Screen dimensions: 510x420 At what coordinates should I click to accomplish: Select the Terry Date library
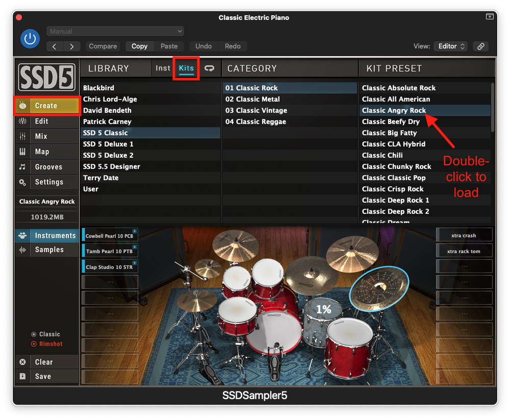[150, 178]
